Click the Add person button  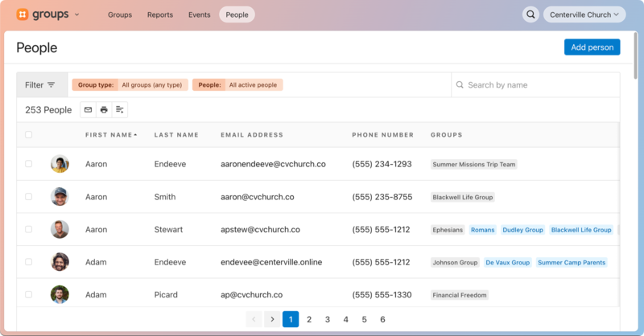click(x=592, y=47)
